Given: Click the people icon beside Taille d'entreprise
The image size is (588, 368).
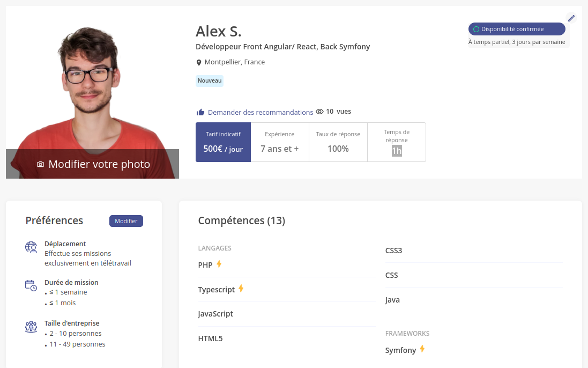Looking at the screenshot, I should coord(31,326).
